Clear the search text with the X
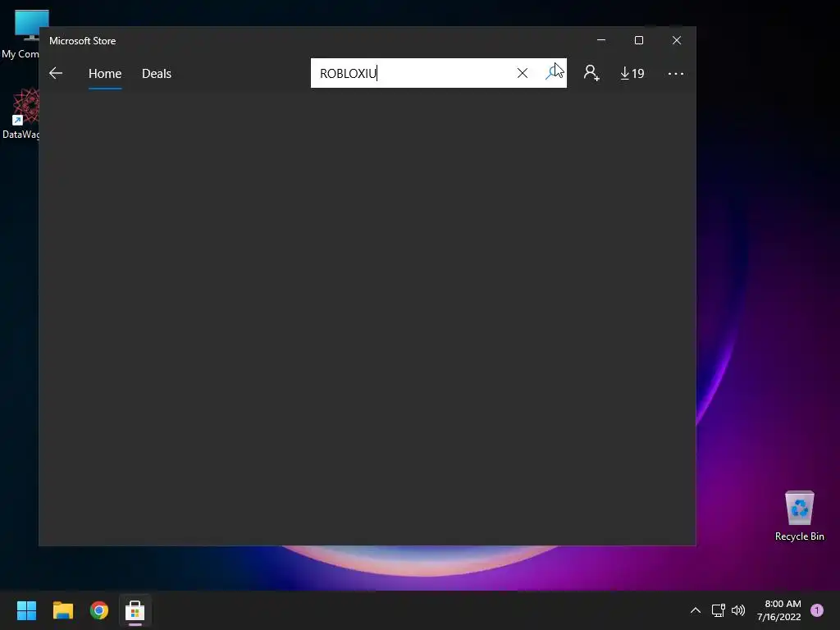840x630 pixels. (x=523, y=73)
